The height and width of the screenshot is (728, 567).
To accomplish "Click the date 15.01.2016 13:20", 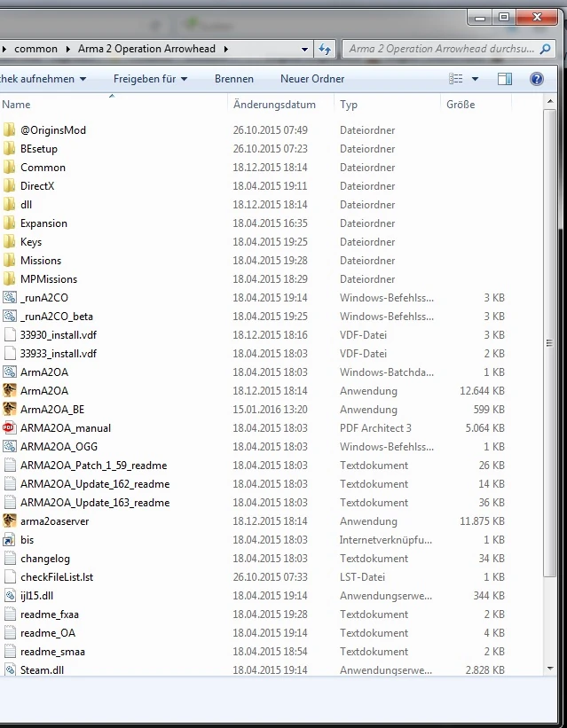I will (270, 409).
